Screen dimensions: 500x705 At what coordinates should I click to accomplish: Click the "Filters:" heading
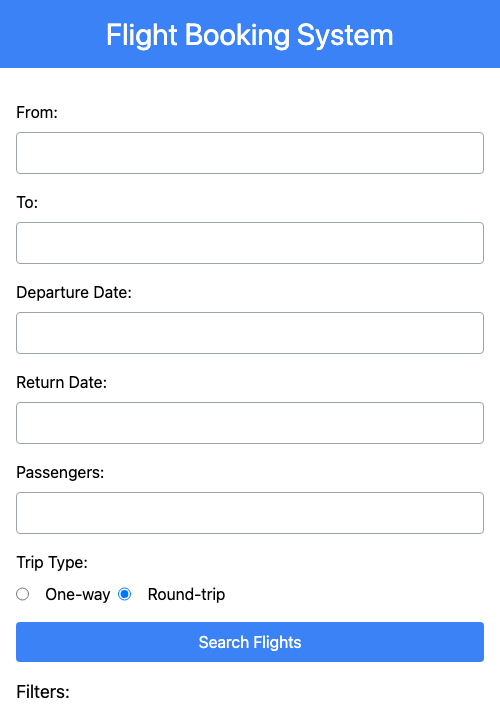pos(43,692)
